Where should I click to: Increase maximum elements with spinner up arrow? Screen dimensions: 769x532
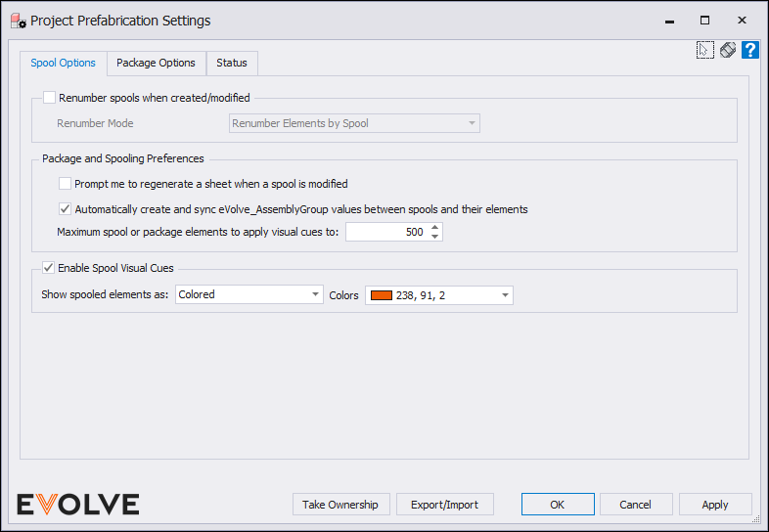(x=435, y=228)
